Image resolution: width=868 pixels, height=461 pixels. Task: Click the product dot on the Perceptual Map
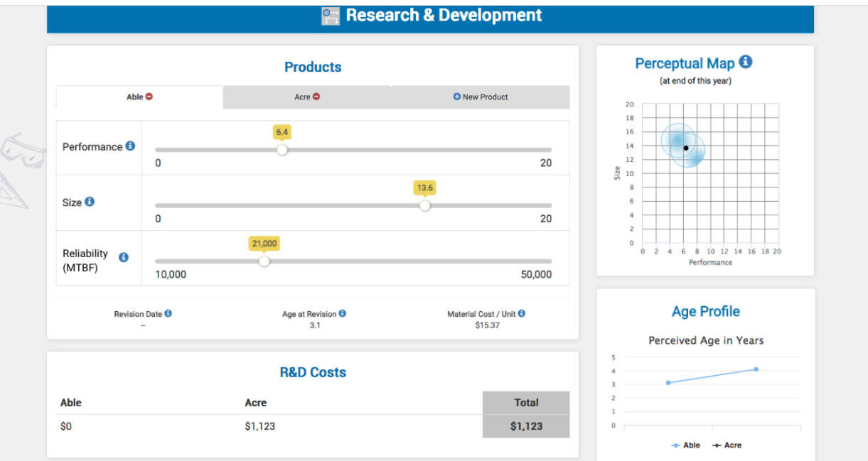[x=685, y=148]
